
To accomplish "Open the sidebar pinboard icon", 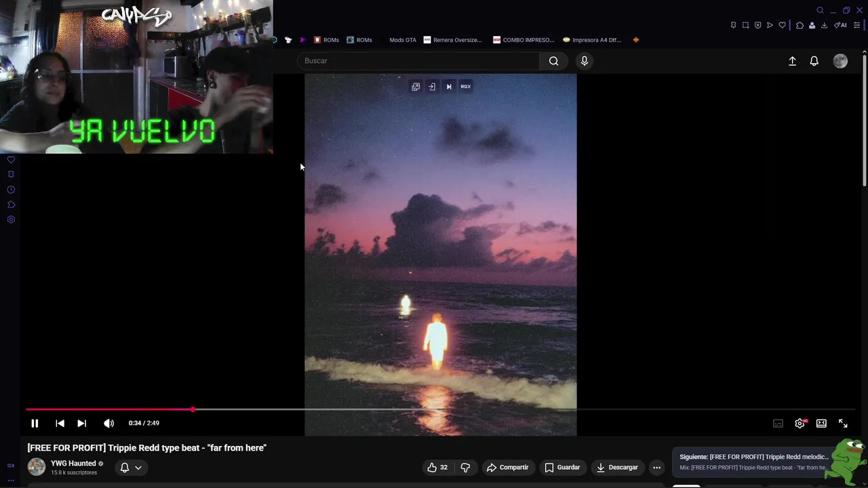I will point(11,175).
